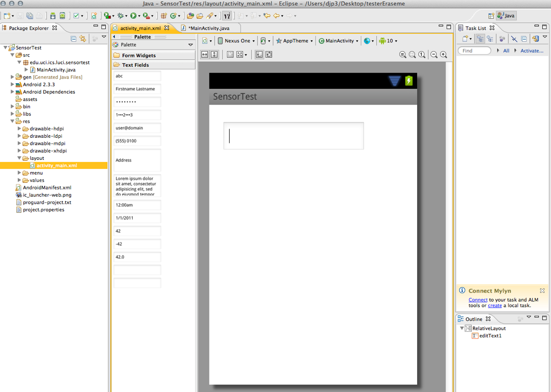Open the Android SDK Manager icon
This screenshot has height=392, width=551.
point(53,16)
